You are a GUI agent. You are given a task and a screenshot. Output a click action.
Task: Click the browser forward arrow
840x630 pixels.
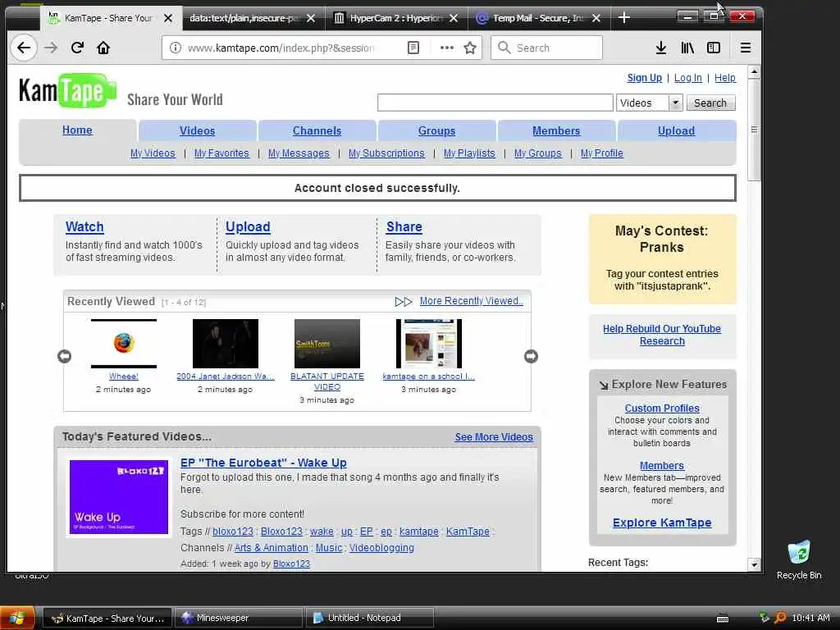point(51,48)
